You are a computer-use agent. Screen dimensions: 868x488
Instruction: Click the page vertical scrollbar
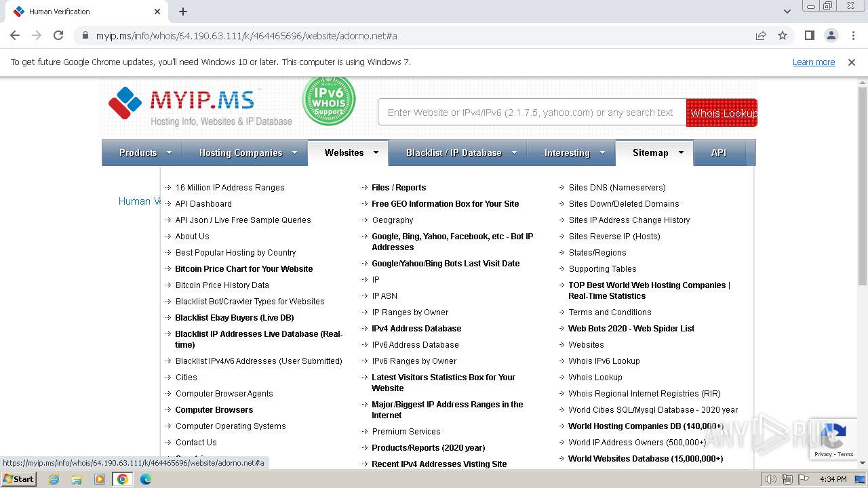coord(863,186)
